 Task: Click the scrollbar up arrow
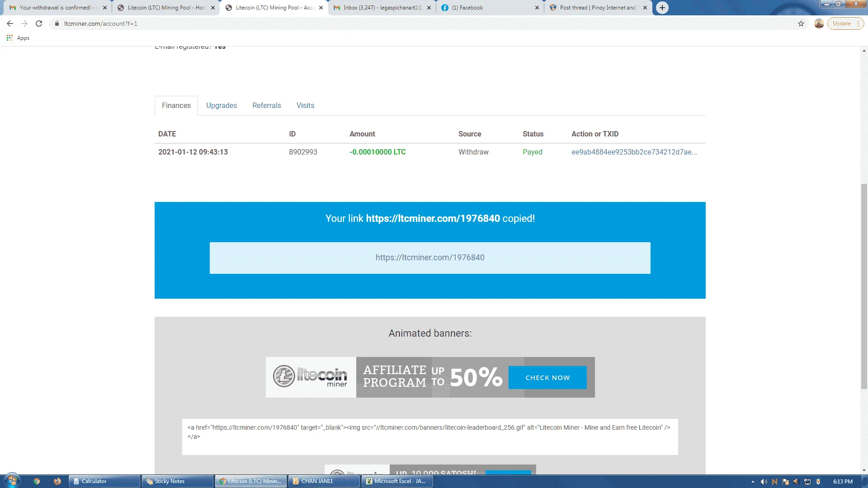click(x=864, y=51)
